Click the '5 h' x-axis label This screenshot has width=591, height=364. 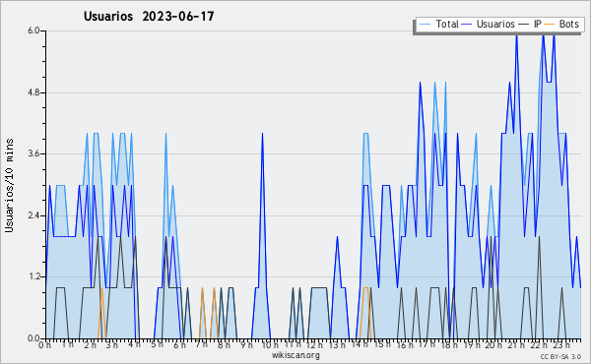click(157, 344)
